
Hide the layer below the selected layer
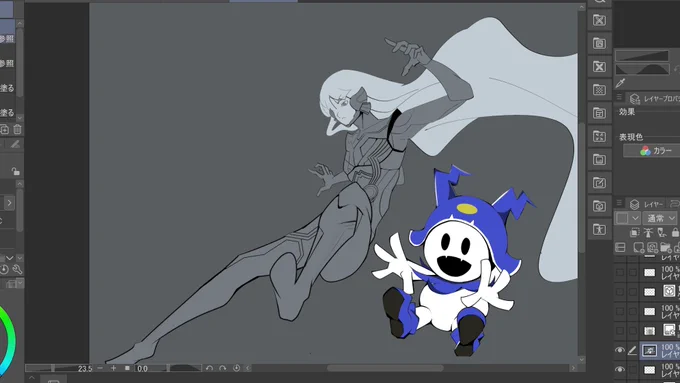(x=620, y=369)
